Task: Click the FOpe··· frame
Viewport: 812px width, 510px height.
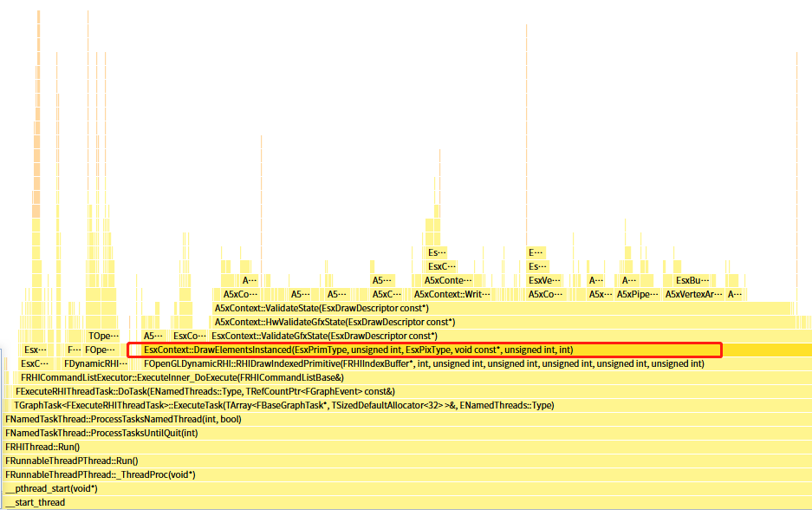Action: [x=100, y=350]
